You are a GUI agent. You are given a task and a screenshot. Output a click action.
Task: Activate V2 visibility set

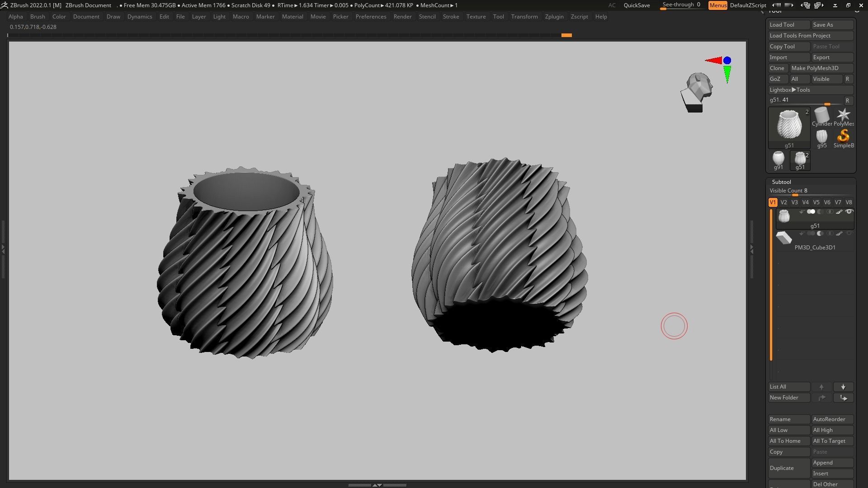click(x=783, y=202)
